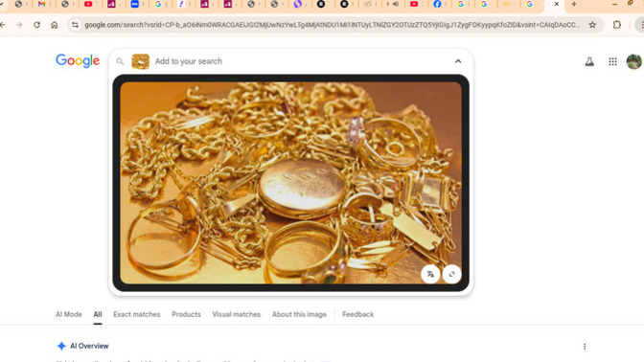
Task: Go to the Google logo homepage
Action: [78, 60]
